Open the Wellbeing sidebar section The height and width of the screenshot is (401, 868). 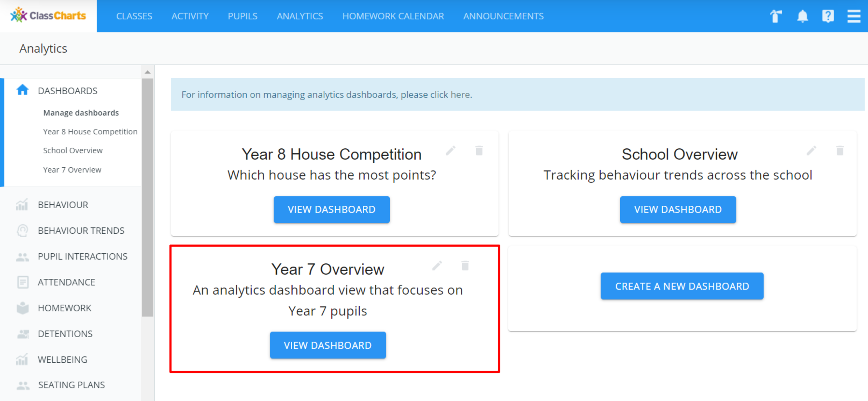click(x=62, y=359)
